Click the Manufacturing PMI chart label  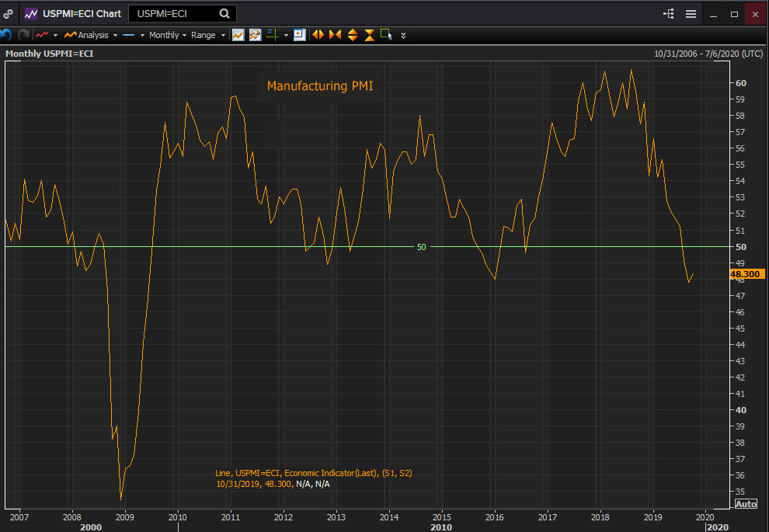(320, 86)
